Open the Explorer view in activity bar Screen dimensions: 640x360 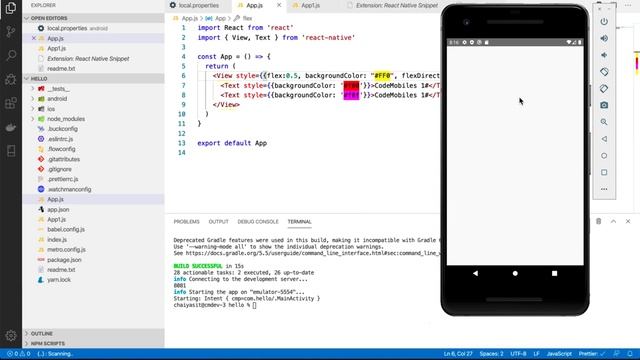tap(11, 7)
